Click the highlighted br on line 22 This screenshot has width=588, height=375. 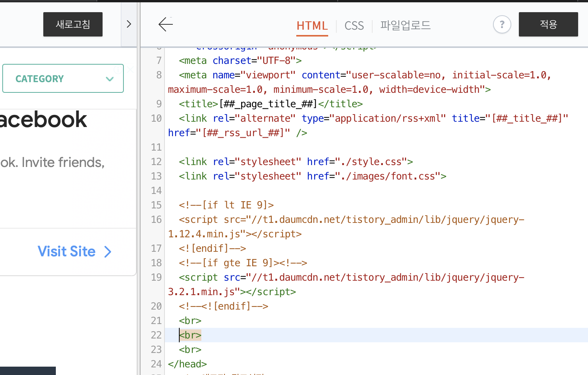click(190, 335)
